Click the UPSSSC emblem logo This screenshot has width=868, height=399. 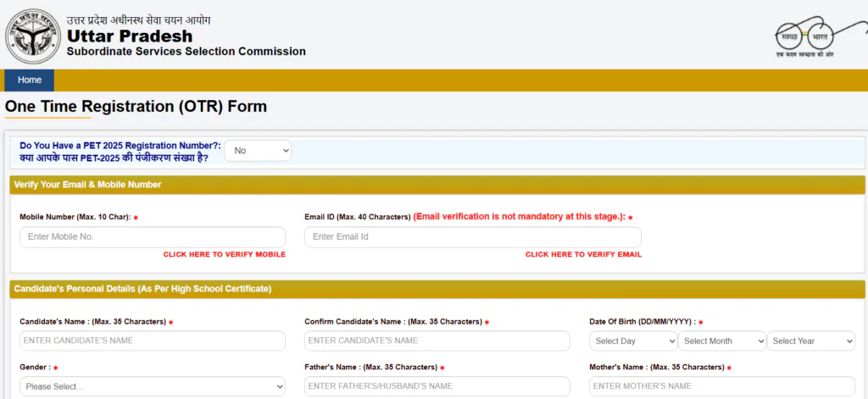tap(32, 36)
